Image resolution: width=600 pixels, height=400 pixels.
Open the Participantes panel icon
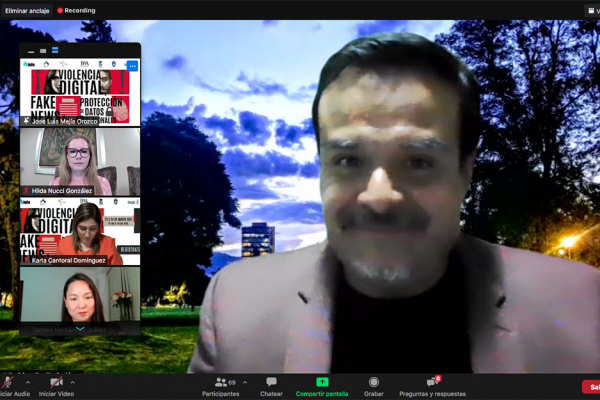pyautogui.click(x=221, y=382)
